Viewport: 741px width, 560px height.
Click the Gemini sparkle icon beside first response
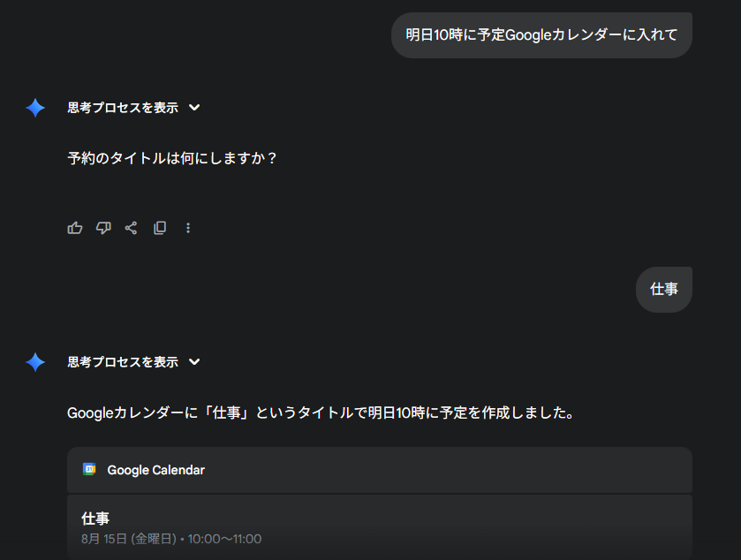click(35, 108)
